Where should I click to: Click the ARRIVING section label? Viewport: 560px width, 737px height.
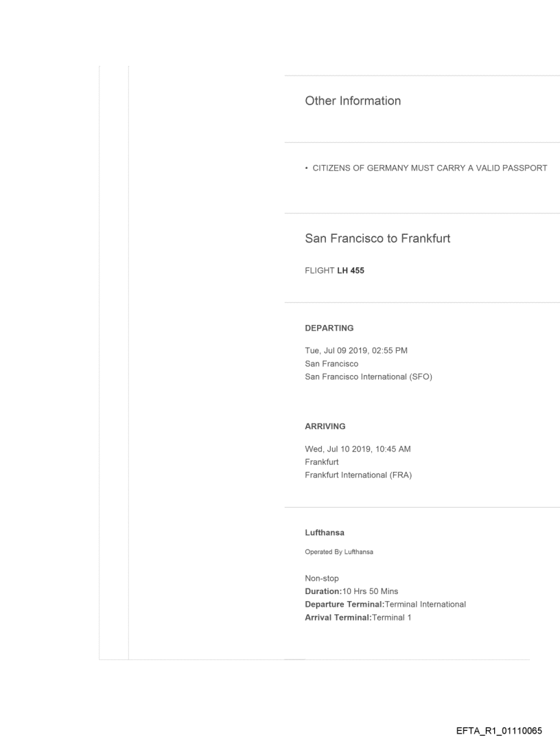325,427
